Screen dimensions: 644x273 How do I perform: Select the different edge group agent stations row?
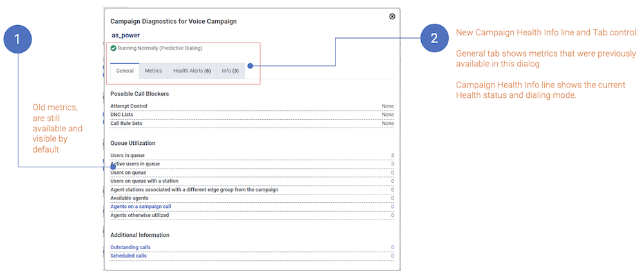coord(252,190)
